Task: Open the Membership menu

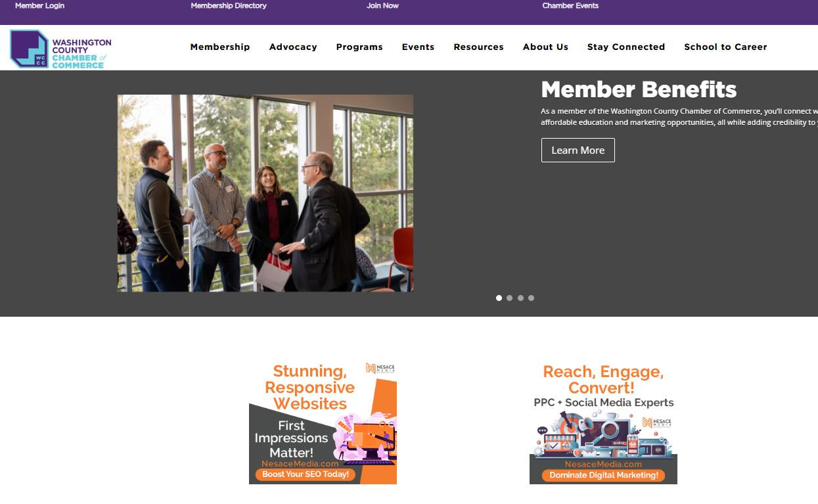Action: click(220, 47)
